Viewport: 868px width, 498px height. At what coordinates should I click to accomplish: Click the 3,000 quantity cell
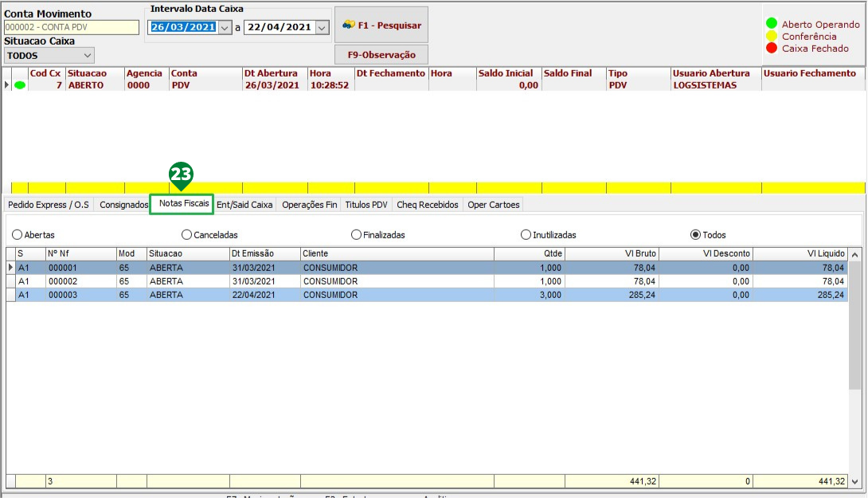click(x=530, y=295)
